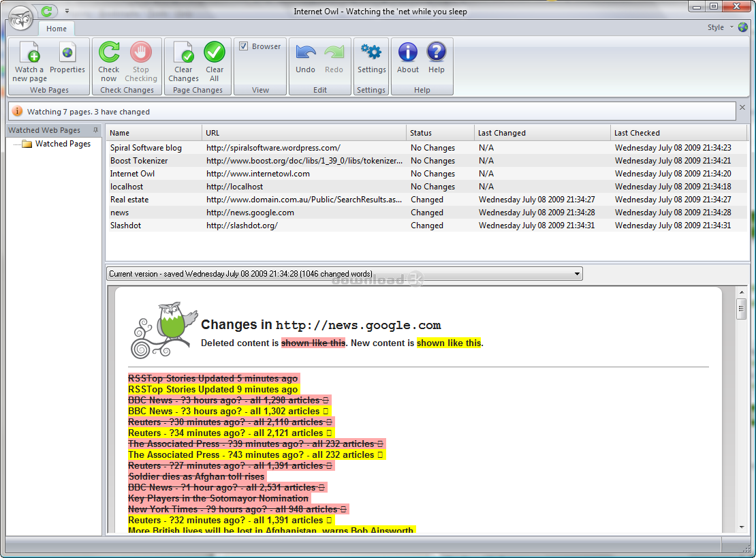756x558 pixels.
Task: Select the Slashdot row in the list
Action: click(126, 226)
